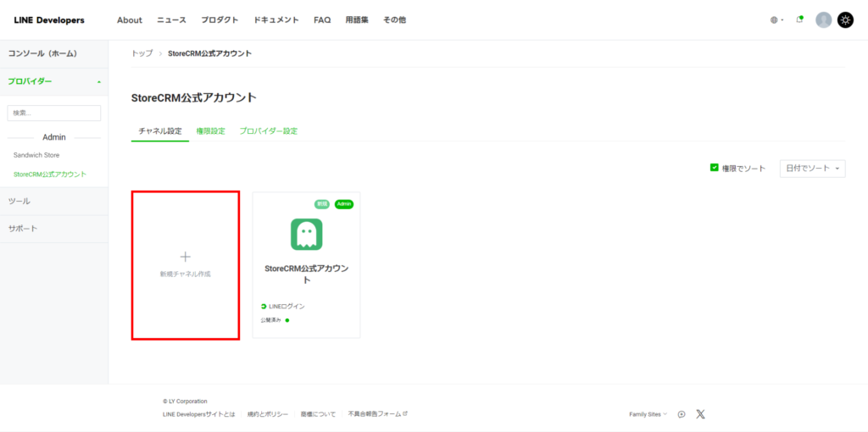Click the © LY Corporation footer text
868x432 pixels.
pos(185,401)
